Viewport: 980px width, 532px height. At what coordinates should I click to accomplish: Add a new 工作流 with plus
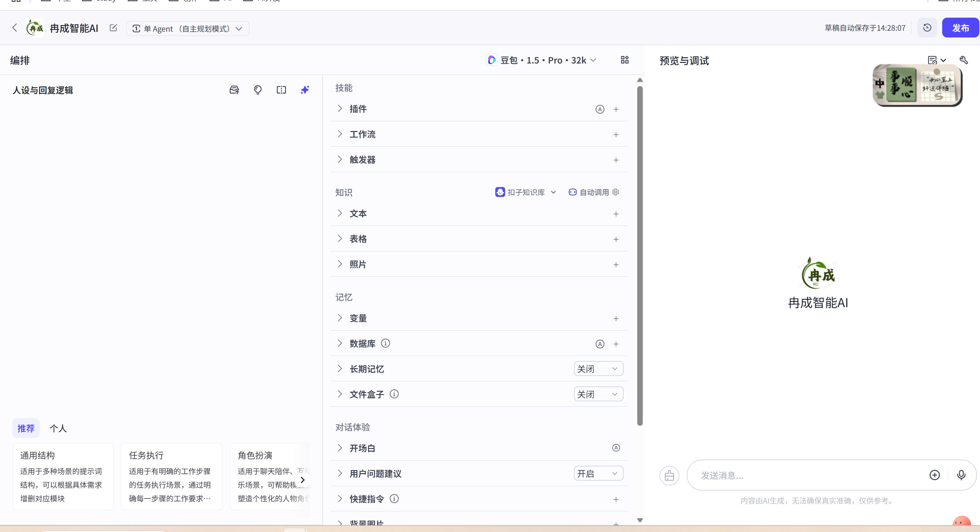pyautogui.click(x=616, y=135)
